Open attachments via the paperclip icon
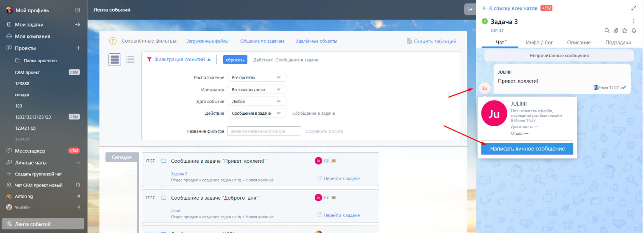The image size is (644, 233). (x=616, y=31)
